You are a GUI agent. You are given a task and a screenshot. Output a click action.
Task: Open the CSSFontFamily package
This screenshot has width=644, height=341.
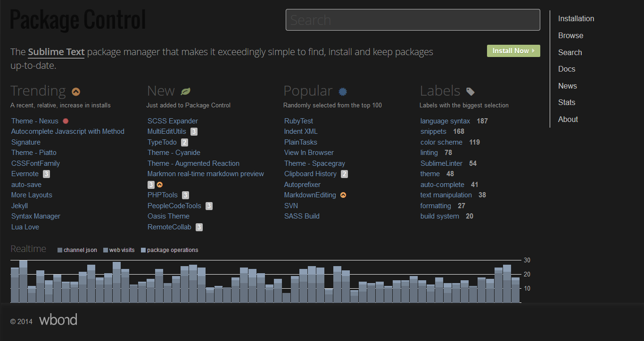pos(35,163)
